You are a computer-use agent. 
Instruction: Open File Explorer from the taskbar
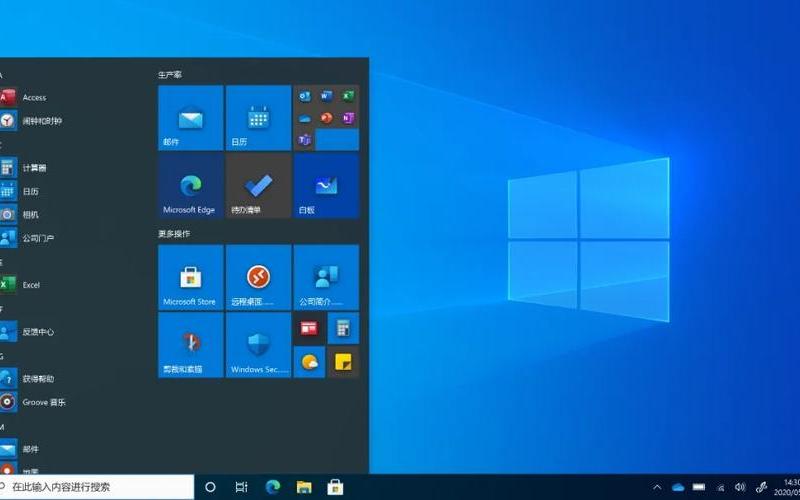click(304, 487)
